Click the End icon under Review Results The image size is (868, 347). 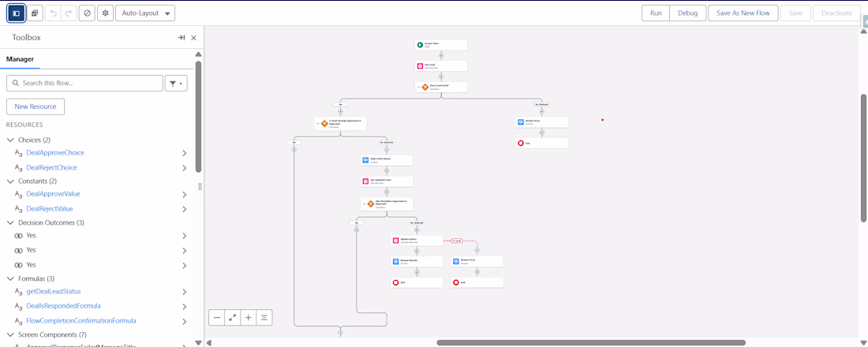pyautogui.click(x=395, y=282)
